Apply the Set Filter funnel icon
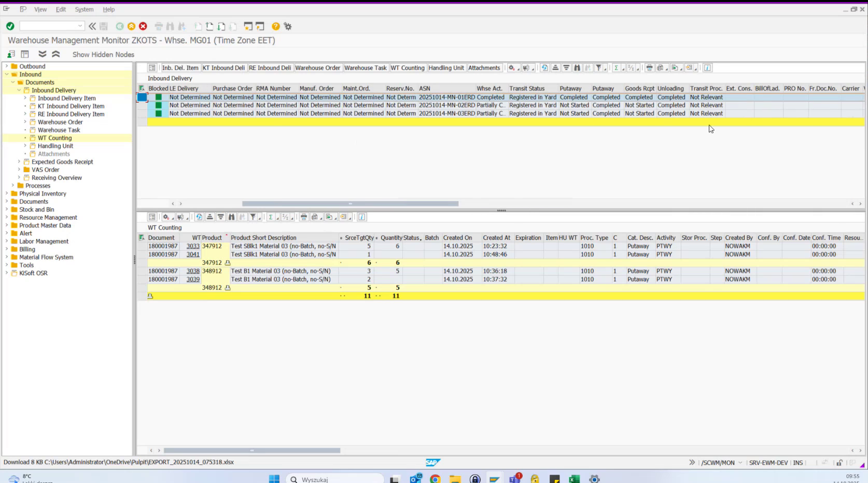The width and height of the screenshot is (868, 483). 254,217
